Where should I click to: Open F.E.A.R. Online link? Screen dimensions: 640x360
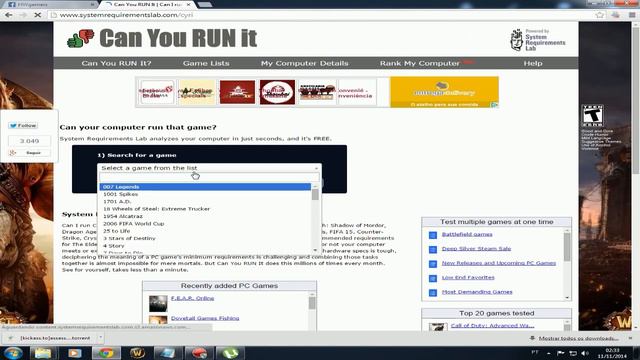192,298
